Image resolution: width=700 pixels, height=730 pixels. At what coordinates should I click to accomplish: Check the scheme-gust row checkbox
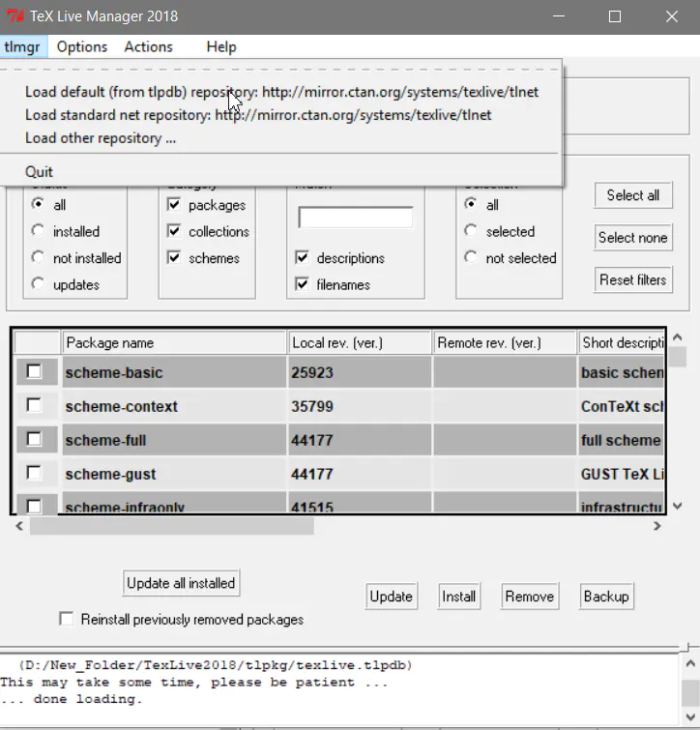34,473
